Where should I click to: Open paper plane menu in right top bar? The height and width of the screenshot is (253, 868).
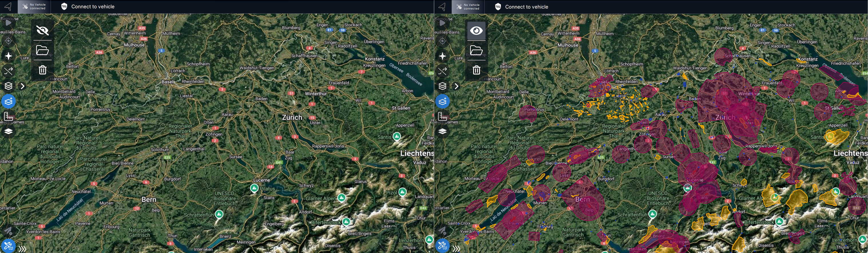(x=442, y=6)
